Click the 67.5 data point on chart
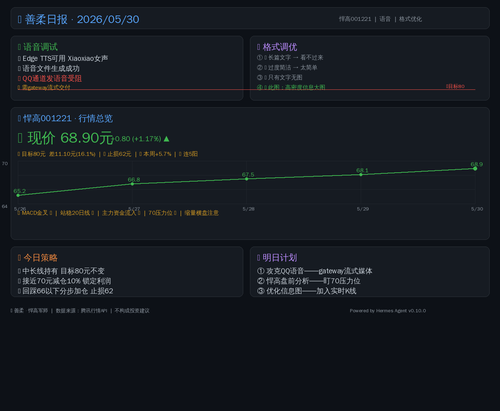 (247, 179)
